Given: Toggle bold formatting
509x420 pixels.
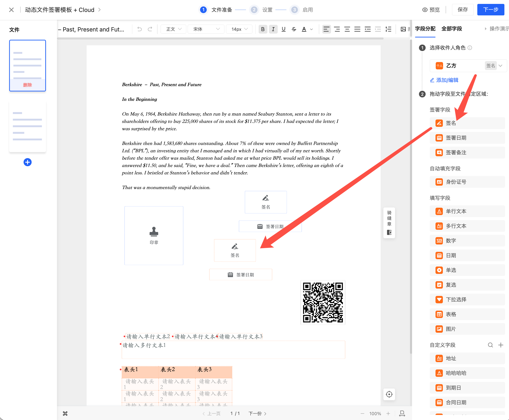Looking at the screenshot, I should point(263,29).
